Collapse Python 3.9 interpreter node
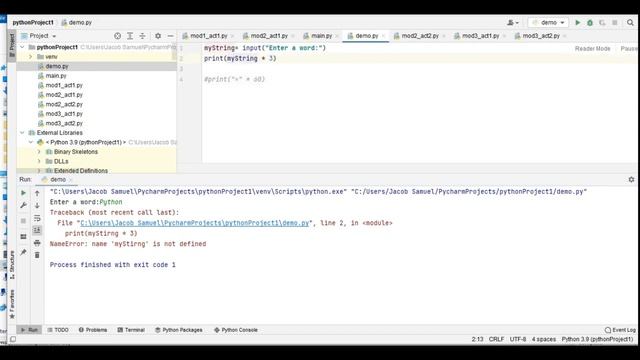Viewport: 640px width, 360px height. (31, 142)
